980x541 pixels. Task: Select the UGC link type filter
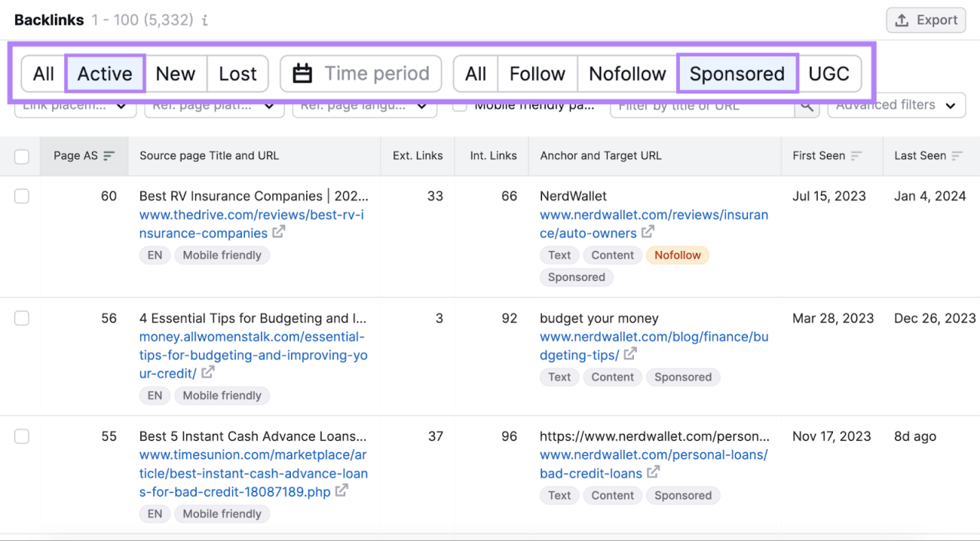coord(828,73)
